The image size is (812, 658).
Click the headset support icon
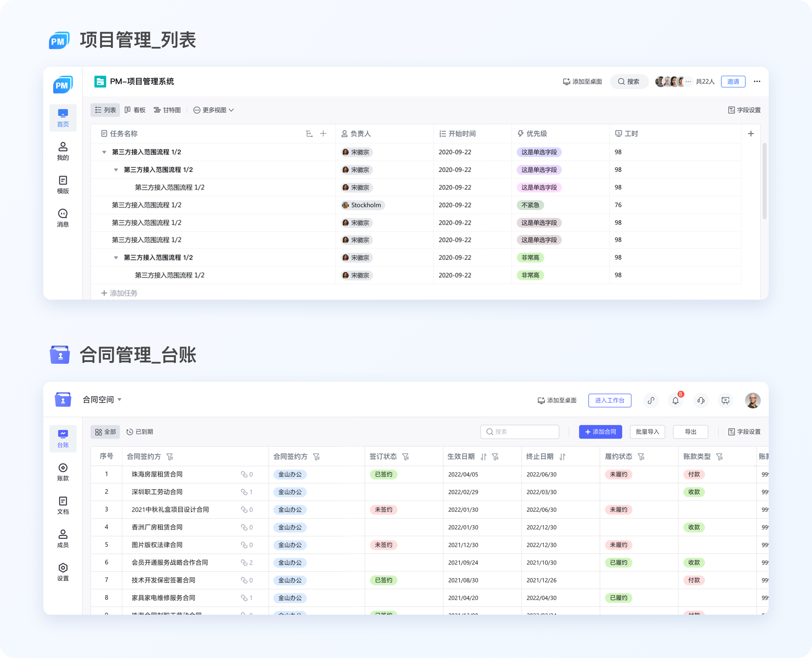(x=701, y=400)
